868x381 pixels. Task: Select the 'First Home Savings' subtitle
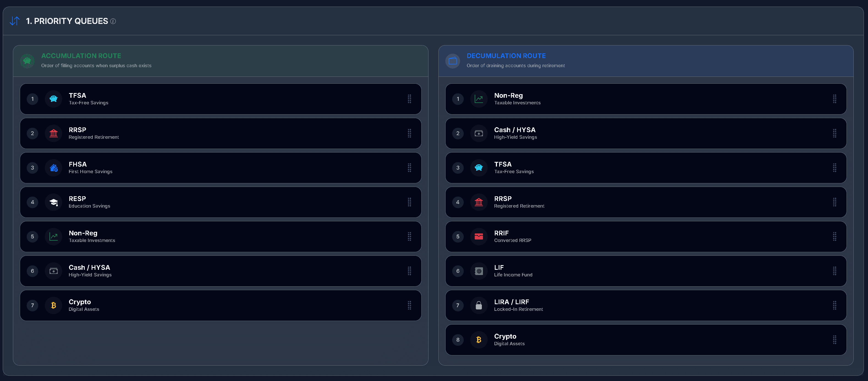tap(91, 172)
